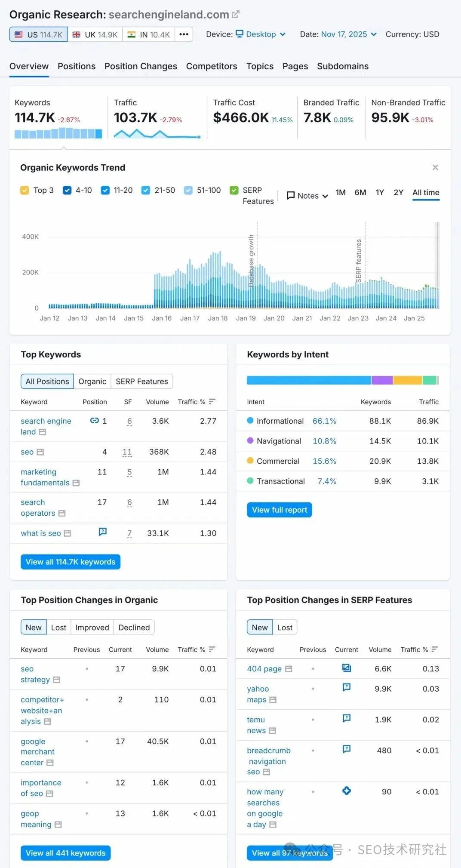Select the Declined tab in organic changes
The width and height of the screenshot is (461, 868).
point(134,628)
